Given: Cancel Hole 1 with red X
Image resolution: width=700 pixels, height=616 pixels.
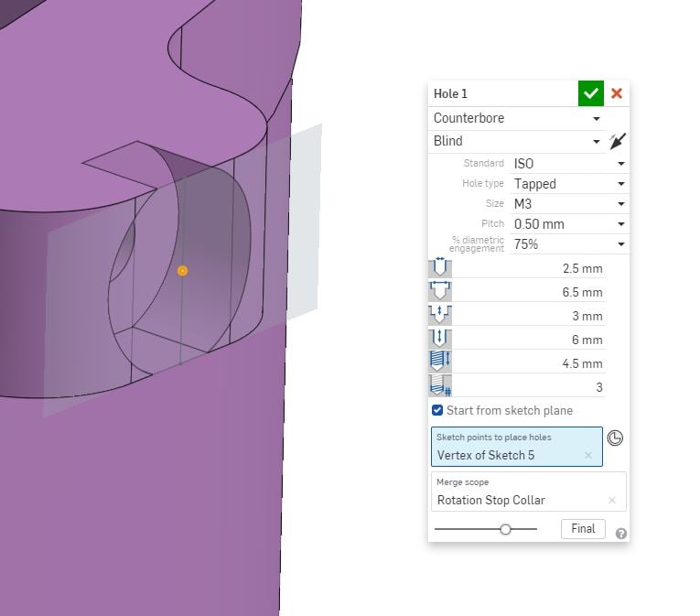Looking at the screenshot, I should (617, 93).
